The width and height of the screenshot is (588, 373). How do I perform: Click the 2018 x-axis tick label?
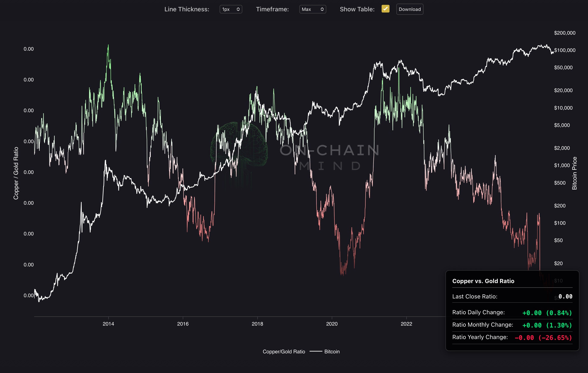257,324
